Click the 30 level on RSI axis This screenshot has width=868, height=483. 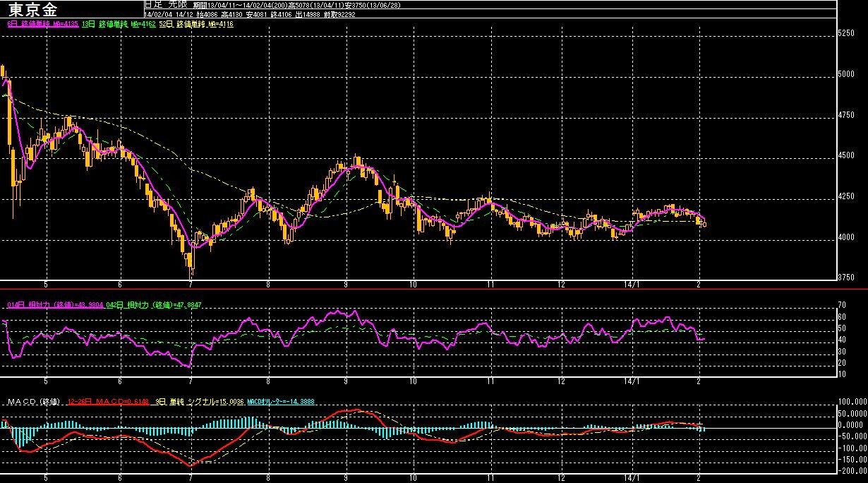point(841,351)
